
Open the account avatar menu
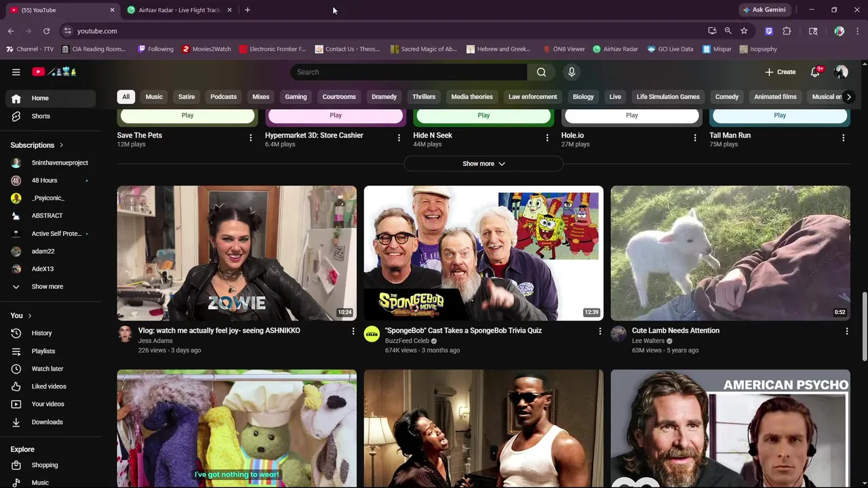(x=841, y=72)
